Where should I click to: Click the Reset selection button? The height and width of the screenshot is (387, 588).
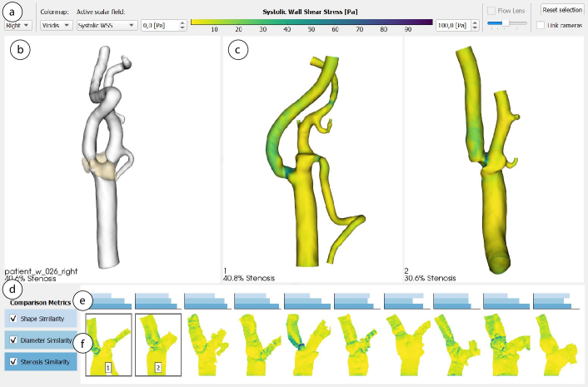[562, 10]
